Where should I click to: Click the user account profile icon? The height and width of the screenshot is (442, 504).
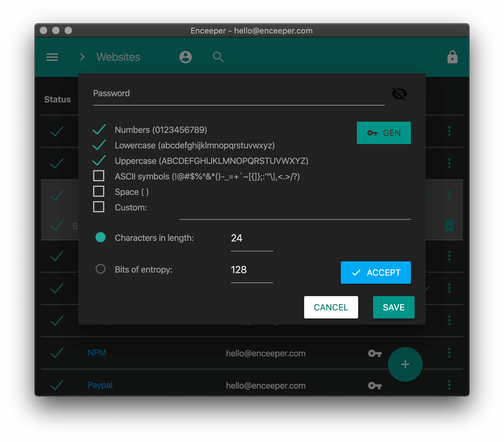tap(186, 57)
